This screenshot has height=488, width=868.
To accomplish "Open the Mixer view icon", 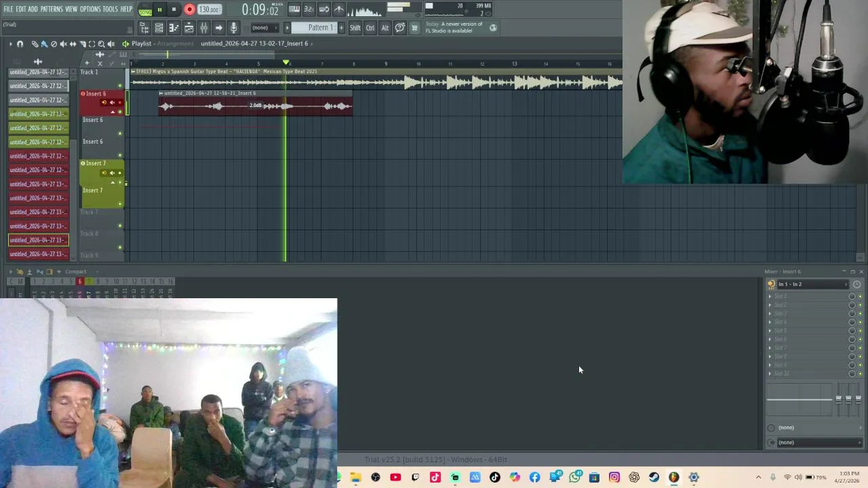I will [x=203, y=28].
